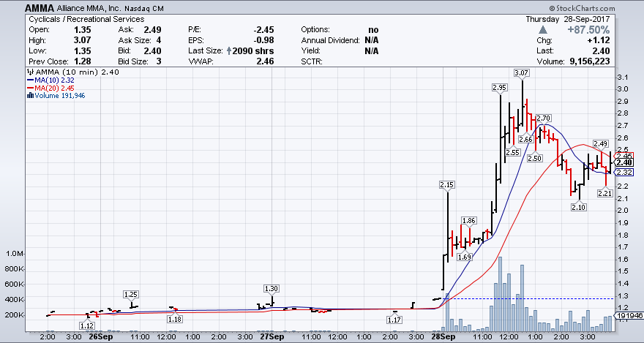The image size is (644, 343).
Task: Select the 2.15 spike price label
Action: tap(446, 184)
